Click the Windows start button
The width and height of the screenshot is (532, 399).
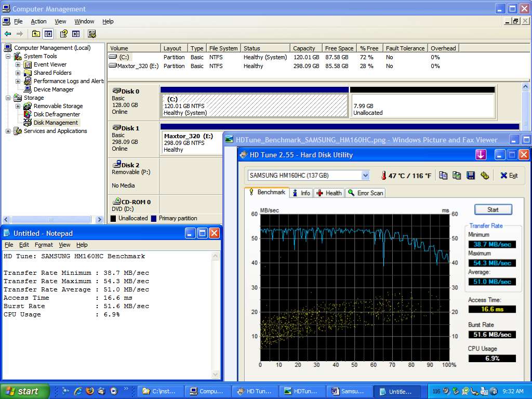tap(24, 391)
